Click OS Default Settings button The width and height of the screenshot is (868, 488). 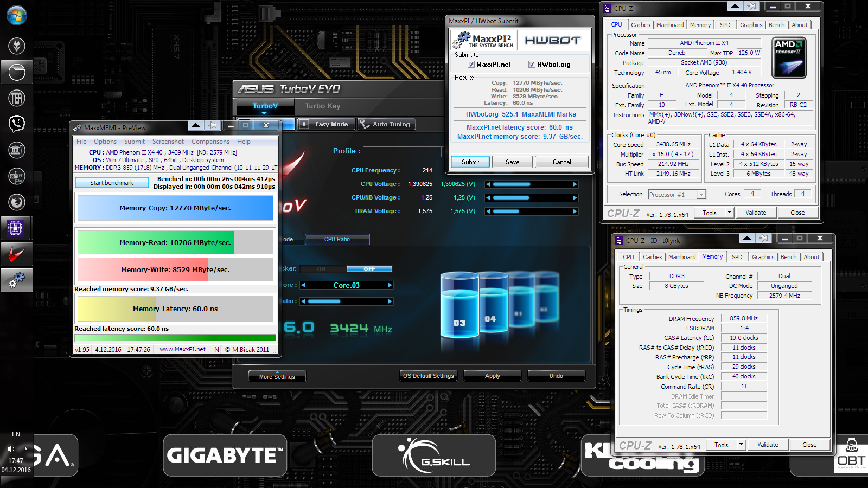pyautogui.click(x=429, y=376)
